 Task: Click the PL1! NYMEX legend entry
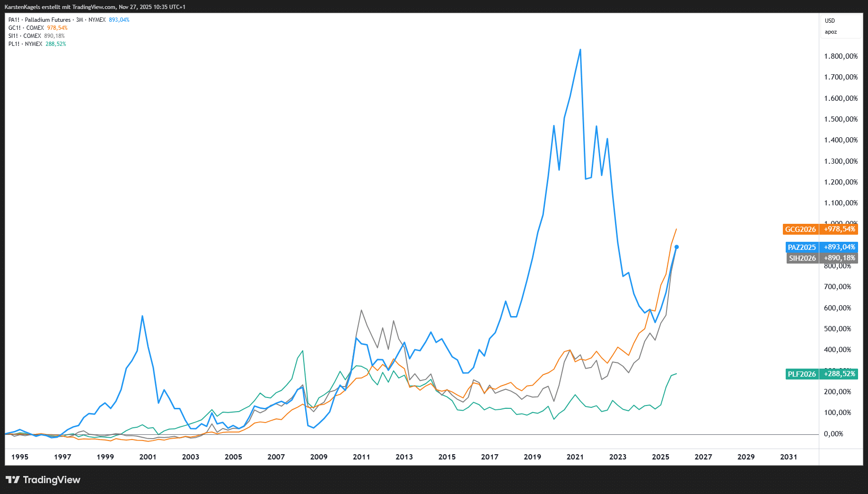(25, 44)
